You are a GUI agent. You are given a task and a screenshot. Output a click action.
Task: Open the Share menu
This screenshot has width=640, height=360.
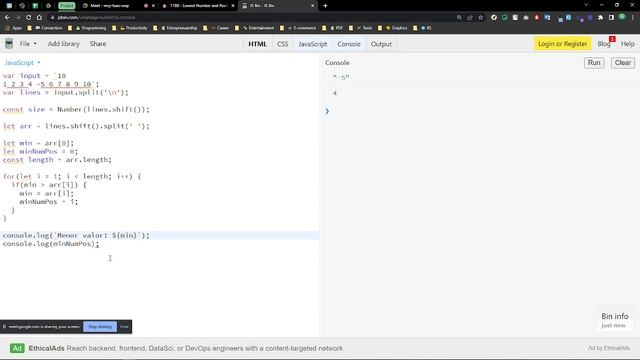[x=98, y=44]
